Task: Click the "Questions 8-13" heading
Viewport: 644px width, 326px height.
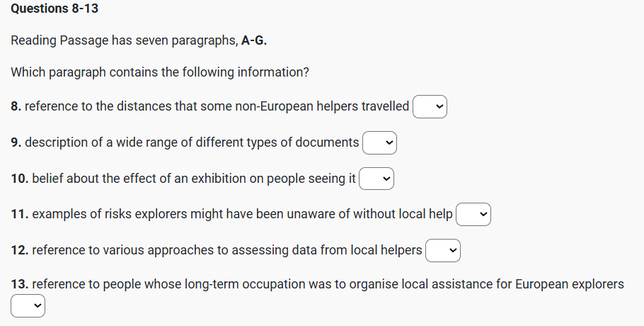Action: coord(54,9)
